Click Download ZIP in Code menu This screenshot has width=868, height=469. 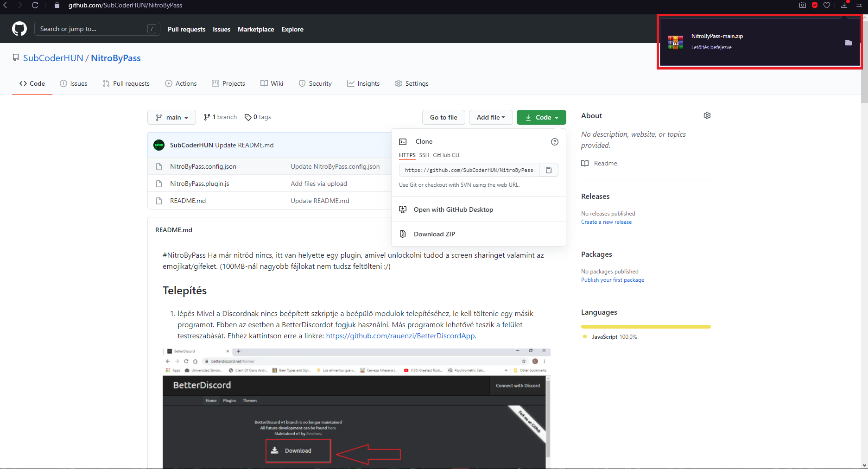479,234
